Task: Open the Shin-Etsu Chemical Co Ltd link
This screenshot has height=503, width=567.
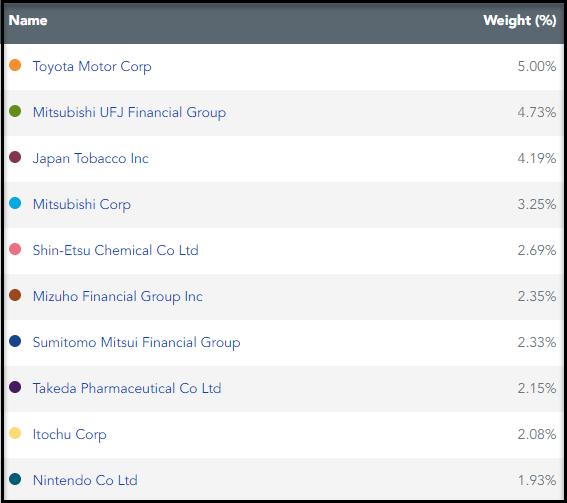Action: click(116, 250)
